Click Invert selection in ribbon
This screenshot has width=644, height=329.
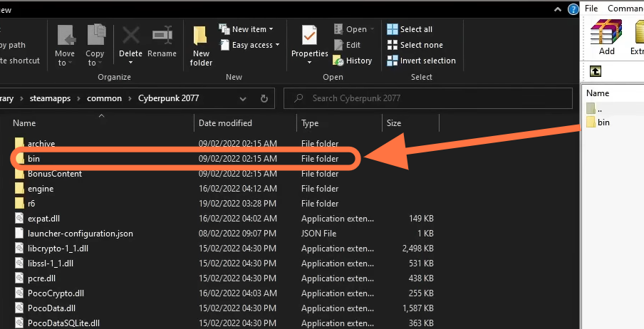pyautogui.click(x=422, y=61)
